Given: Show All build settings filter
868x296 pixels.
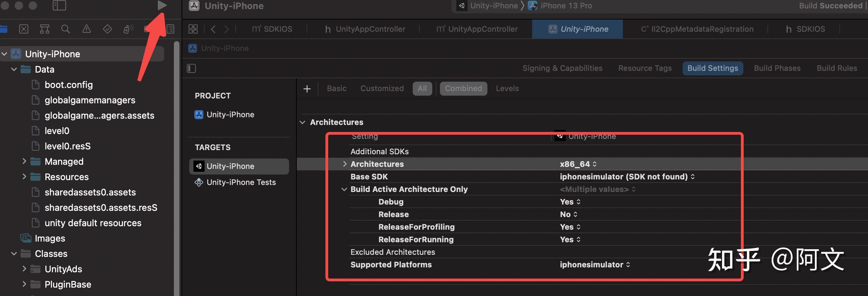Looking at the screenshot, I should pyautogui.click(x=422, y=88).
